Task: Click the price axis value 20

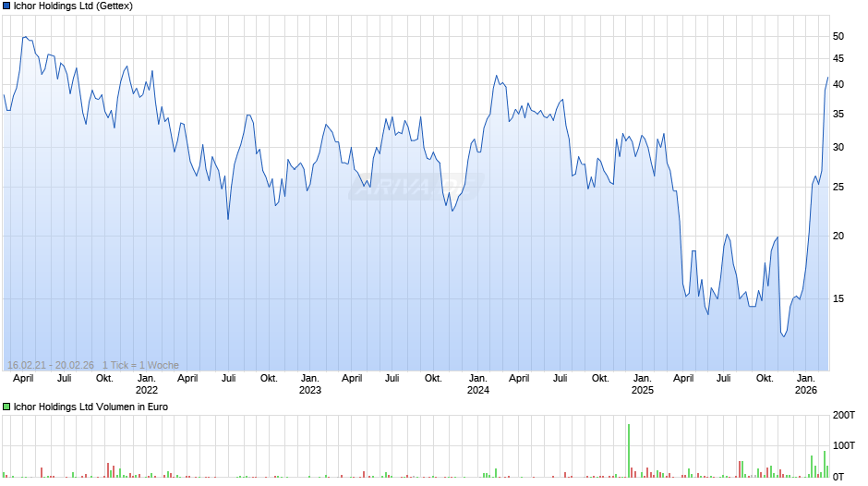Action: point(838,237)
